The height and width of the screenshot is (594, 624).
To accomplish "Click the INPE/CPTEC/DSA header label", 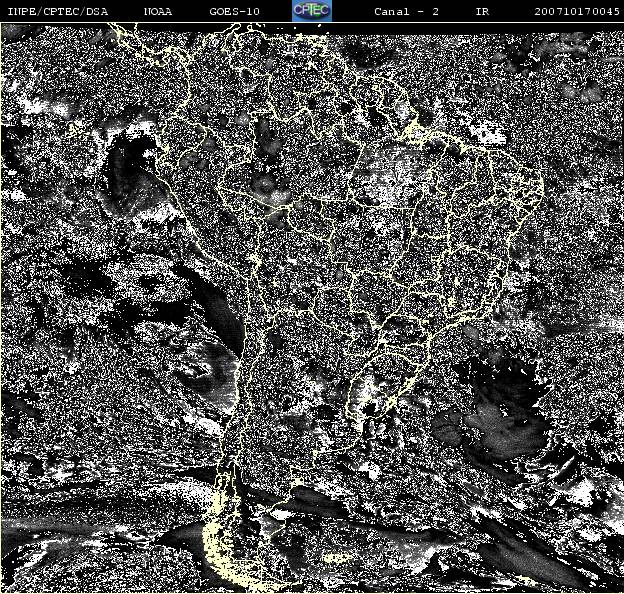I will pos(58,11).
